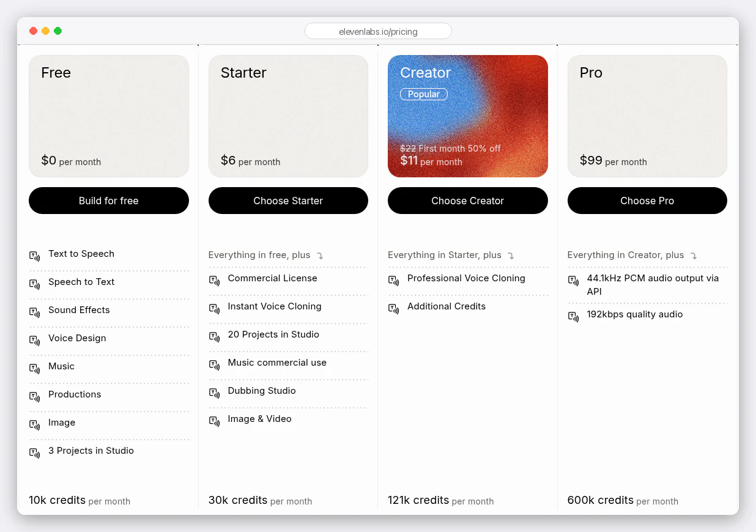Screen dimensions: 756x532
Task: Click the icon beside 192kbps quality audio
Action: tap(573, 317)
